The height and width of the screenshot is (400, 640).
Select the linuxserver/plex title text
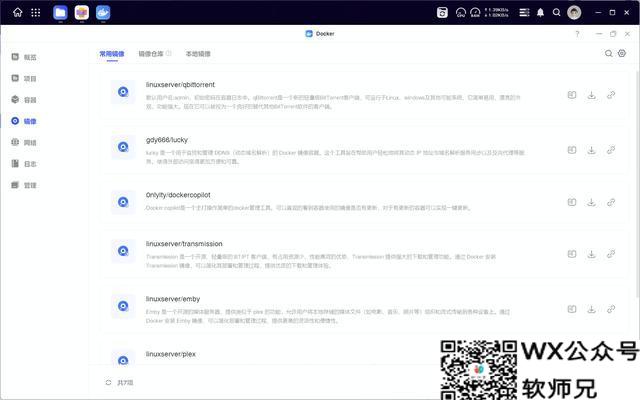[171, 354]
